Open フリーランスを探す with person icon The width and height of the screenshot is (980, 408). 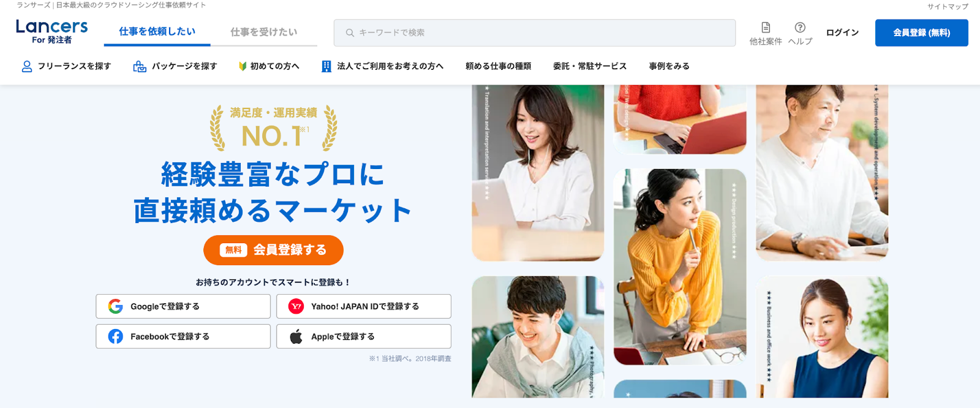[x=66, y=66]
